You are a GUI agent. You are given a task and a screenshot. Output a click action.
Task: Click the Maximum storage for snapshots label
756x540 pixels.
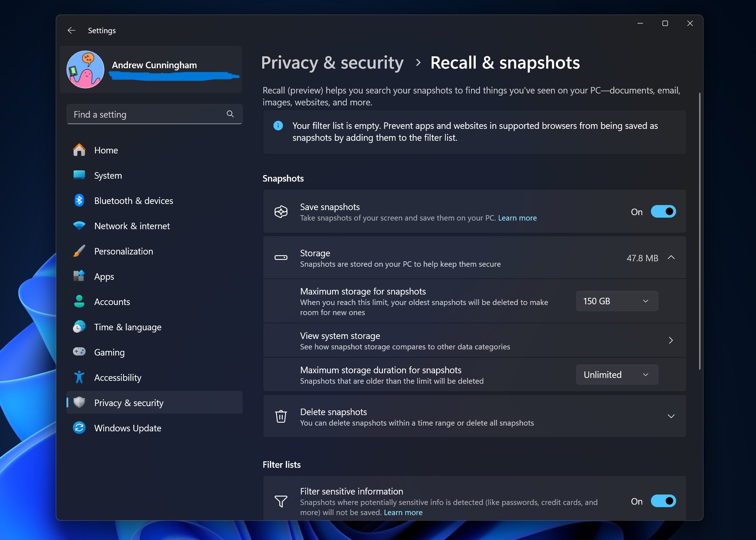pyautogui.click(x=363, y=291)
